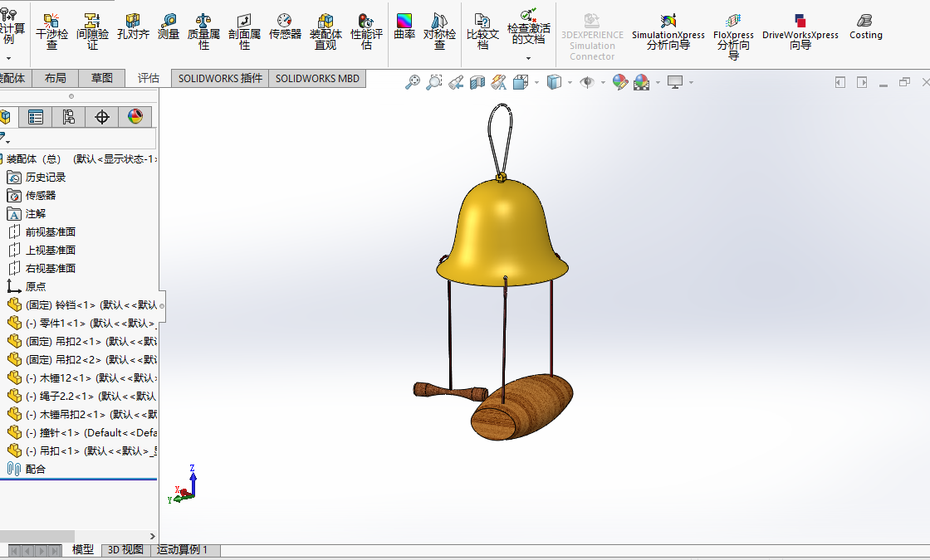Open the Costing tool
Screen dimensions: 930x560
866,27
